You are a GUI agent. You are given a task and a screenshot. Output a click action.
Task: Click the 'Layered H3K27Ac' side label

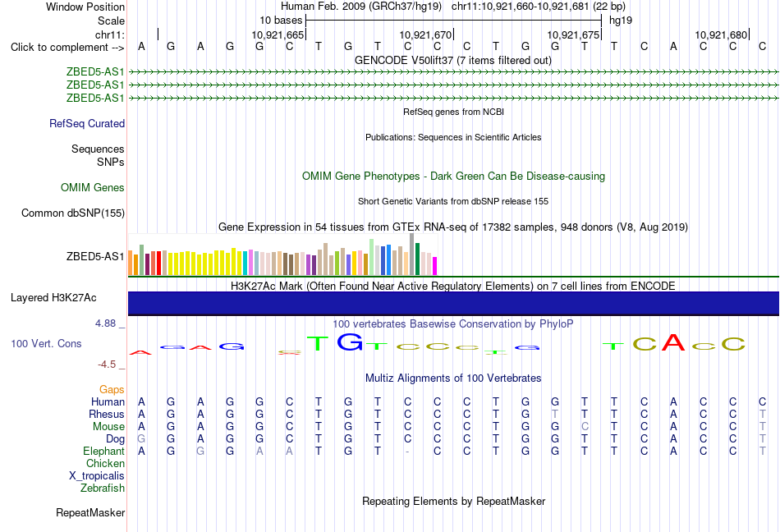pyautogui.click(x=53, y=297)
